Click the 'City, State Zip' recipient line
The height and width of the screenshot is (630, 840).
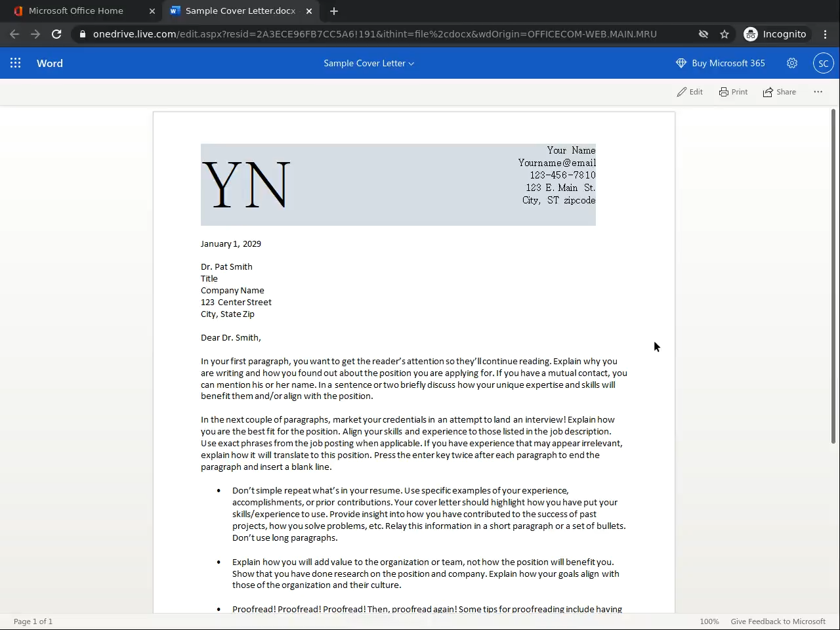pos(228,314)
